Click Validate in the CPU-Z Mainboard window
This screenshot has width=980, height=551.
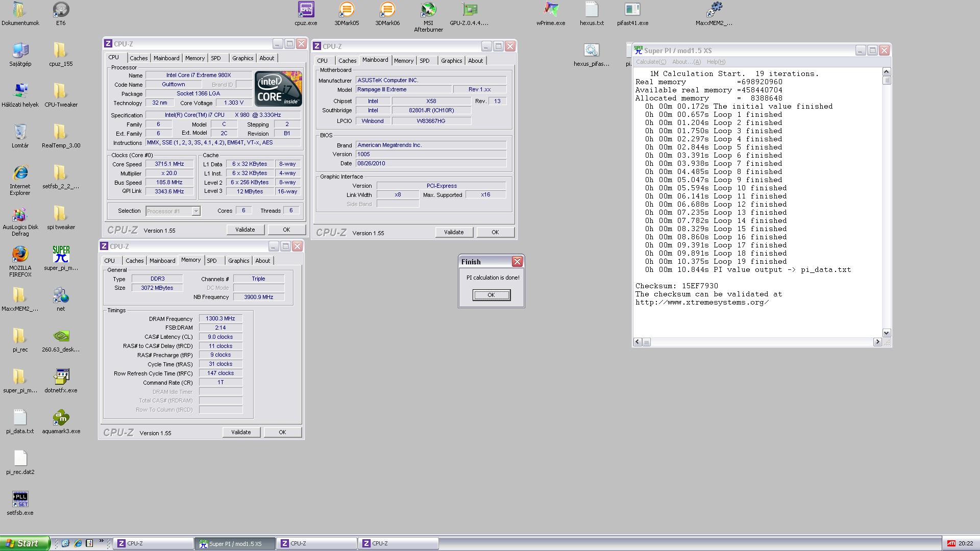point(454,232)
